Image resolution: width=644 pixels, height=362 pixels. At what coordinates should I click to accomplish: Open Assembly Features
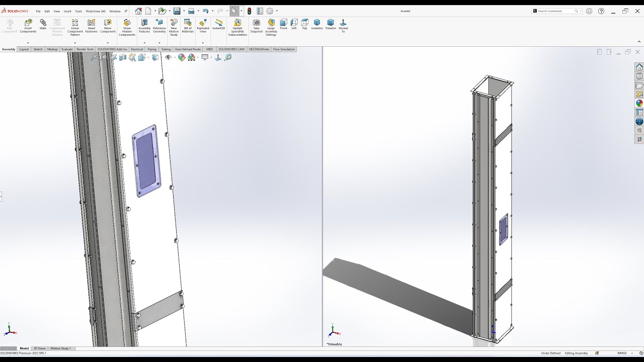click(144, 26)
